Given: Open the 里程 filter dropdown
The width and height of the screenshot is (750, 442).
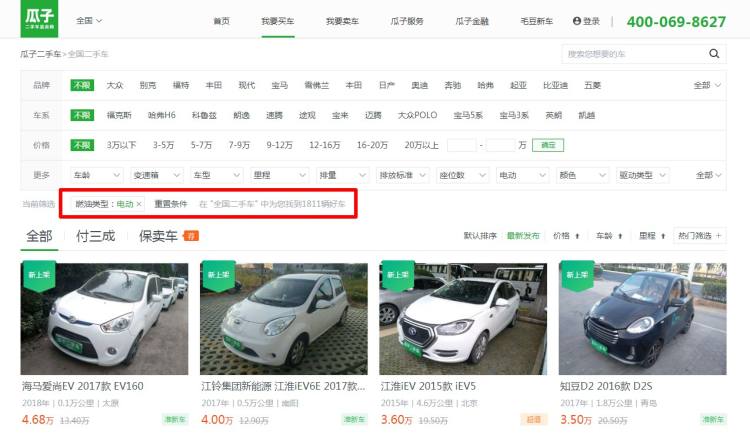Looking at the screenshot, I should (279, 175).
